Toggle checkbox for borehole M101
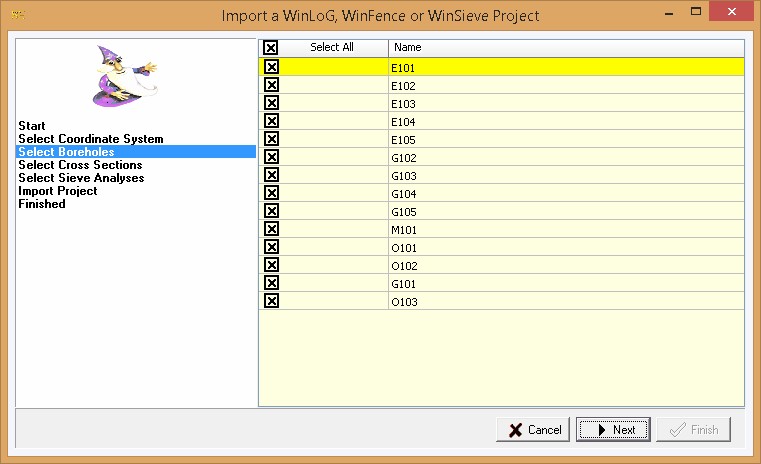Image resolution: width=761 pixels, height=464 pixels. pyautogui.click(x=271, y=229)
